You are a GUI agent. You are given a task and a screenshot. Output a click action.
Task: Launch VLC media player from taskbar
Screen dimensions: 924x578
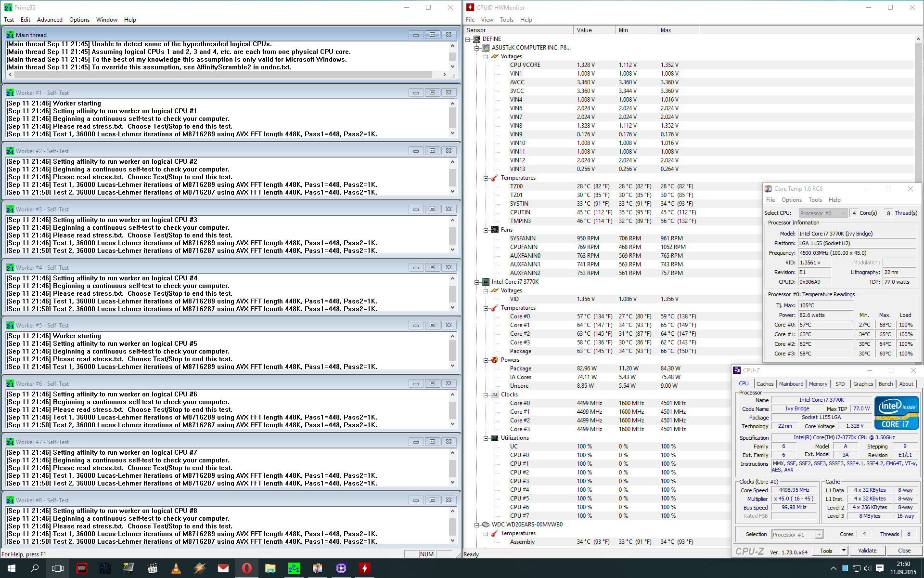point(176,568)
